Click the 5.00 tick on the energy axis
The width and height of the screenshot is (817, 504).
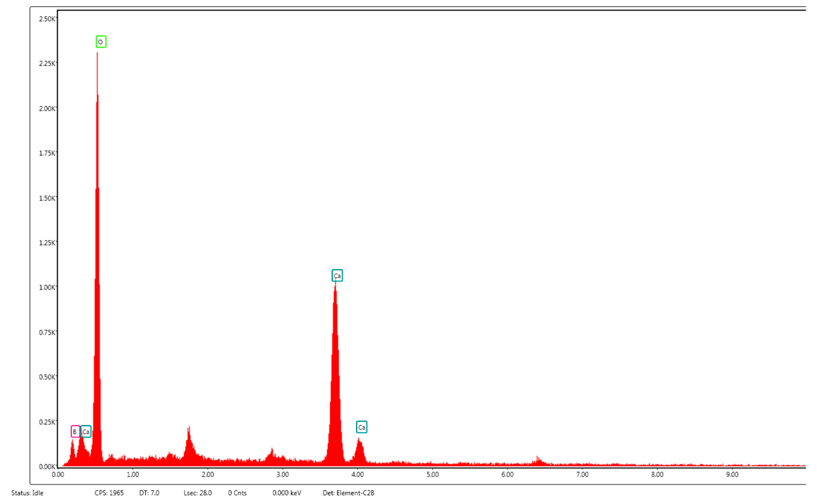click(x=432, y=474)
